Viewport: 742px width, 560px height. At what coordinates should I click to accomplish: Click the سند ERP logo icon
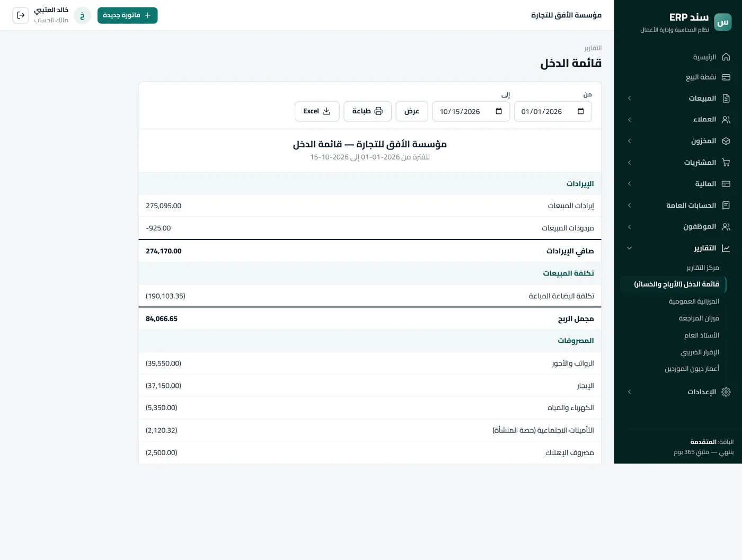[x=723, y=22]
